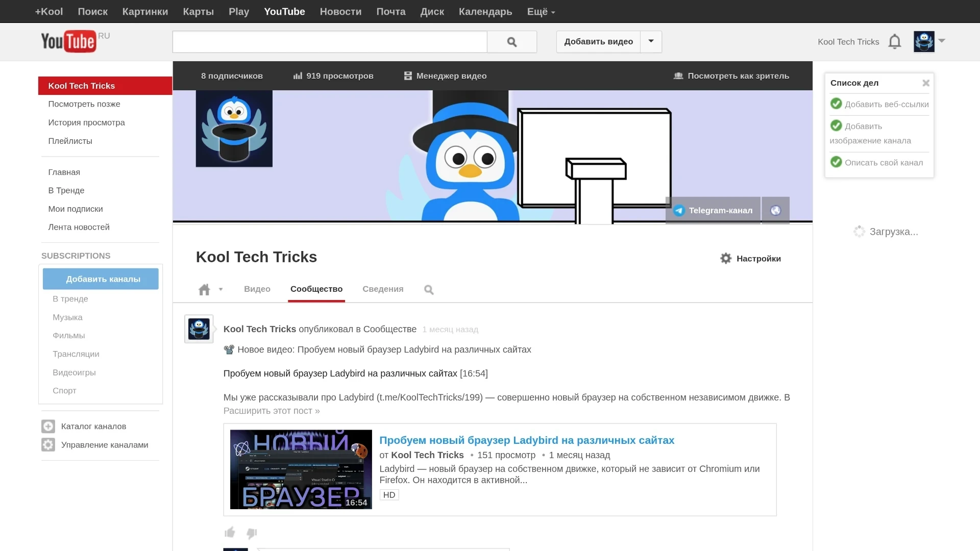980x551 pixels.
Task: Open +Kool in the top bar
Action: coord(48,11)
